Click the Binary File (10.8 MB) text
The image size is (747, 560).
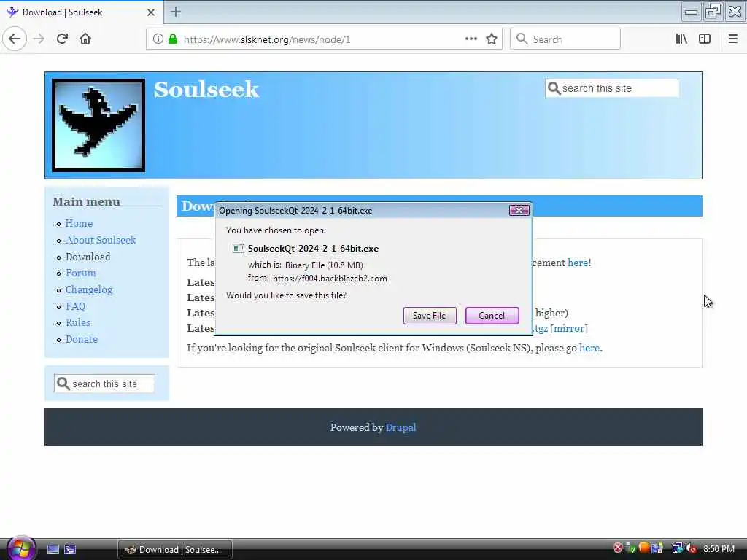point(324,265)
